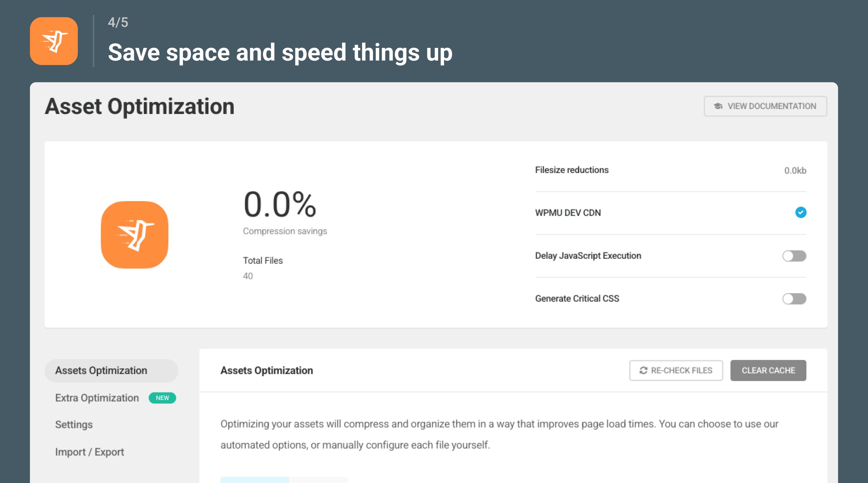Click the Re-check Files button
The image size is (868, 483).
click(676, 370)
